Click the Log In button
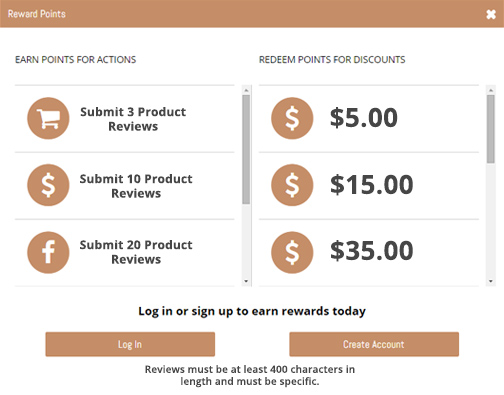Image resolution: width=504 pixels, height=395 pixels. tap(130, 344)
